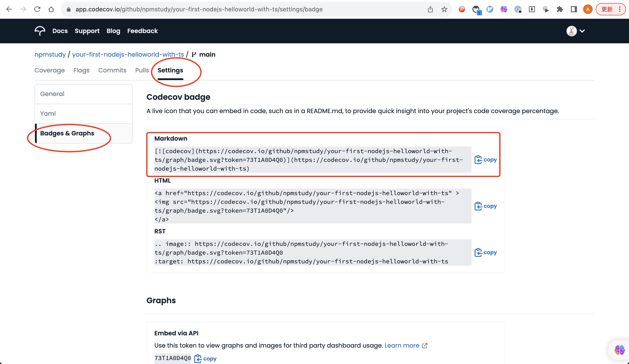Click the lock icon in address bar
The width and height of the screenshot is (629, 364).
69,9
